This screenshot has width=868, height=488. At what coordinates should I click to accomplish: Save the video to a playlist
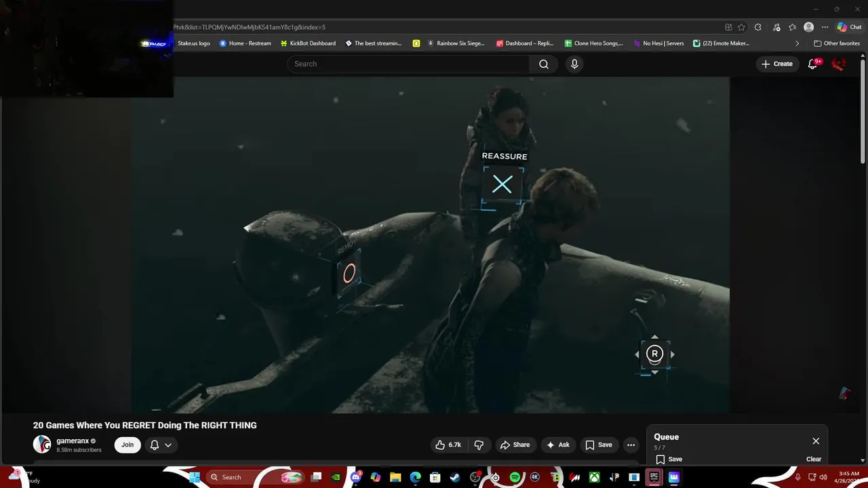(598, 445)
